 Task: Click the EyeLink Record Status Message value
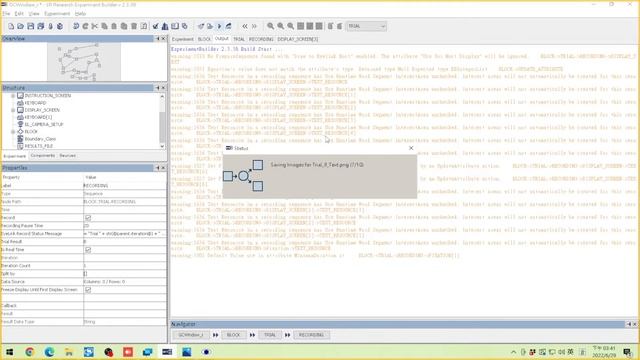(x=125, y=233)
